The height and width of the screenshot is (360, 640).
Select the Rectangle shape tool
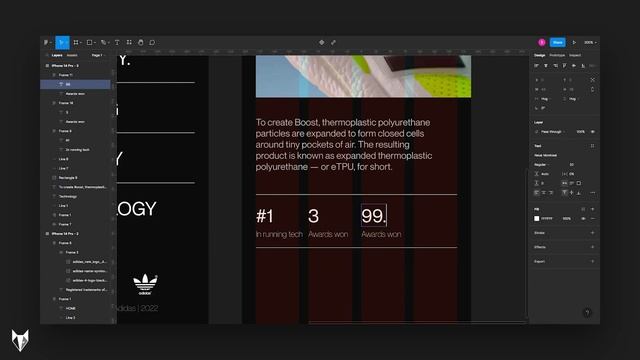coord(90,42)
